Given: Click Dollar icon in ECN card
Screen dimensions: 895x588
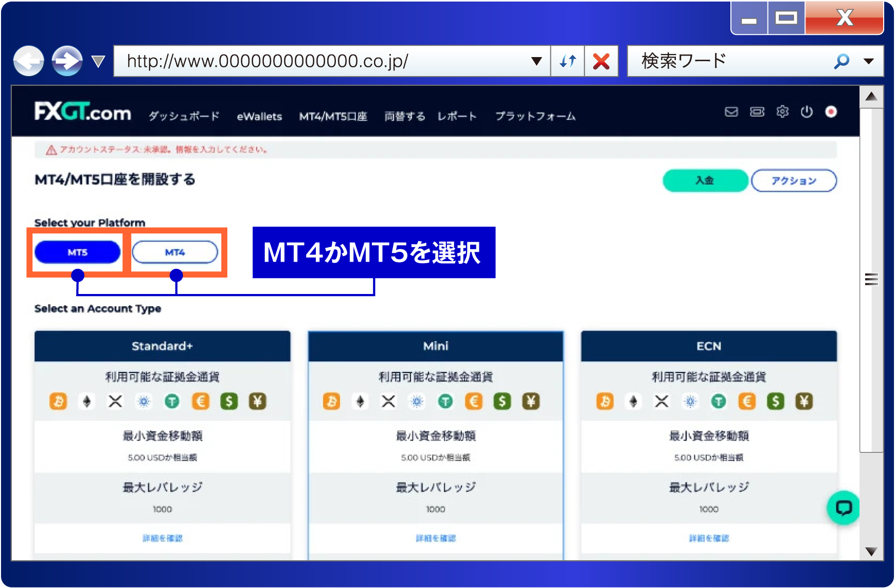Looking at the screenshot, I should pyautogui.click(x=776, y=401).
